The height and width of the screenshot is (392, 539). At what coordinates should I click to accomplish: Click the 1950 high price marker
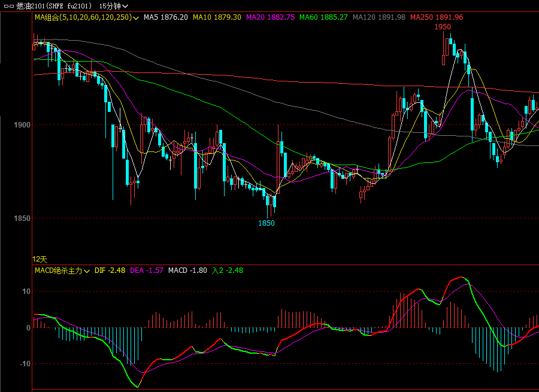pos(443,27)
